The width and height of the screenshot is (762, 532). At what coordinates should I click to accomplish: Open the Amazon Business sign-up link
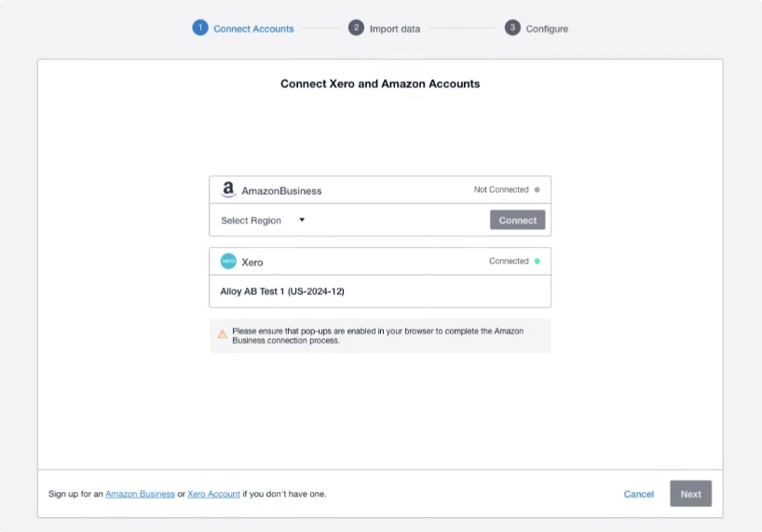[x=140, y=494]
